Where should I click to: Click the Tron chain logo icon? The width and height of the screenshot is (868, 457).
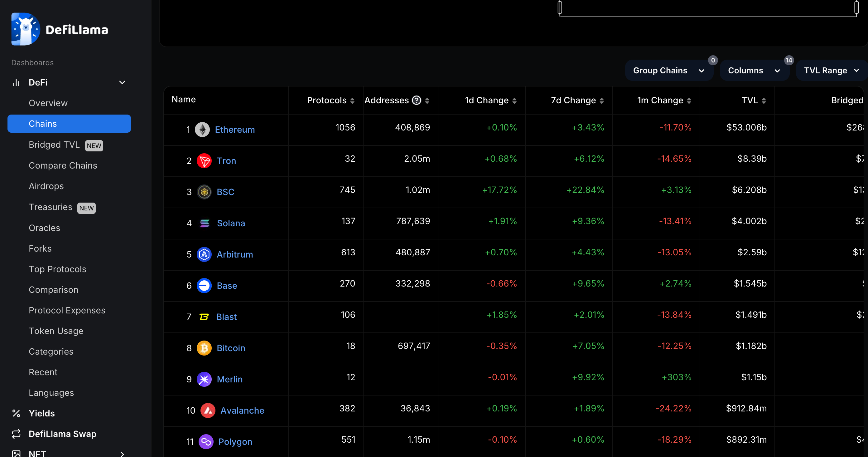[204, 161]
